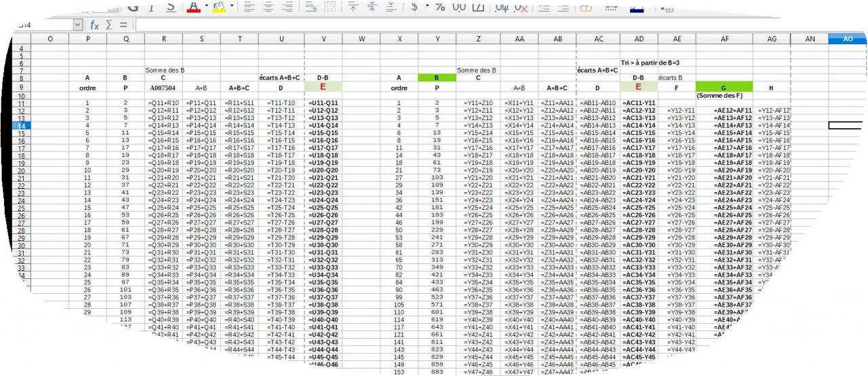
Task: Click cell with formula =AB11-AB10
Action: tap(597, 102)
